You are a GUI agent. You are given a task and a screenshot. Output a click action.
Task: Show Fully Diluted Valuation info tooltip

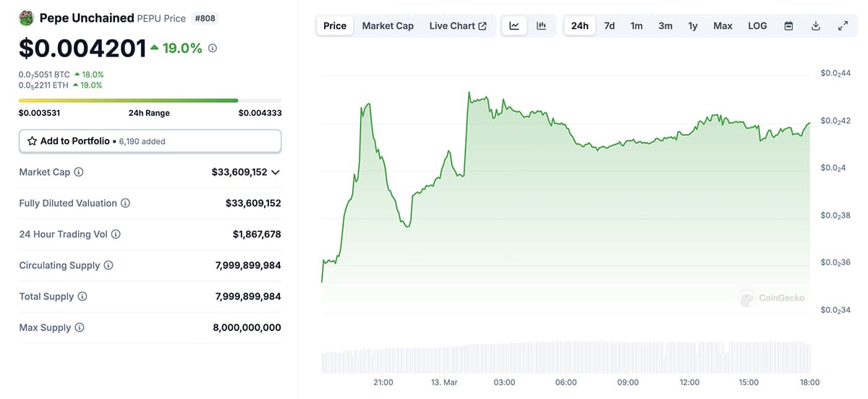[125, 203]
